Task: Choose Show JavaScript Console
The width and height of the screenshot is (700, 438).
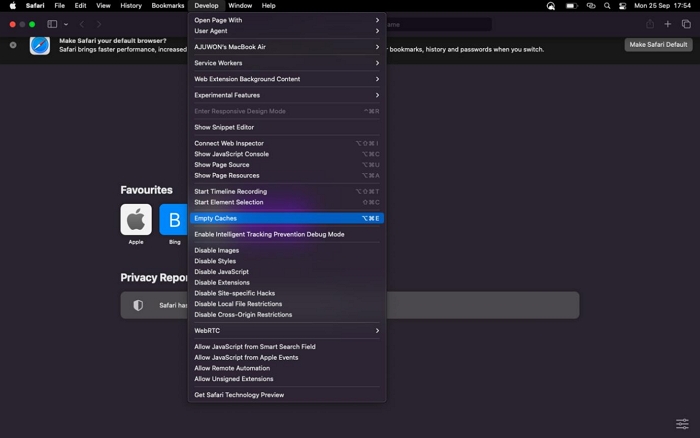Action: tap(287, 154)
